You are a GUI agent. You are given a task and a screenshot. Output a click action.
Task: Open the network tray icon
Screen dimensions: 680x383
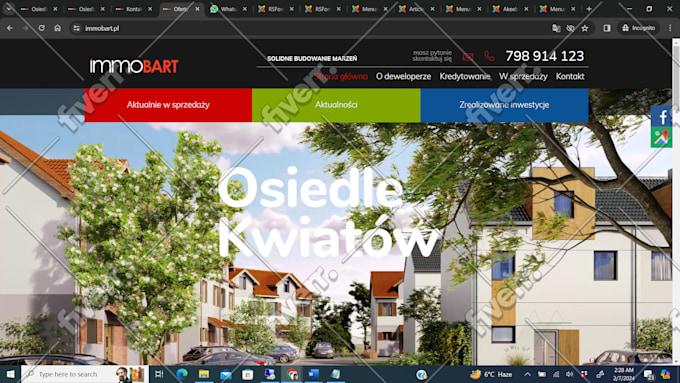click(556, 374)
